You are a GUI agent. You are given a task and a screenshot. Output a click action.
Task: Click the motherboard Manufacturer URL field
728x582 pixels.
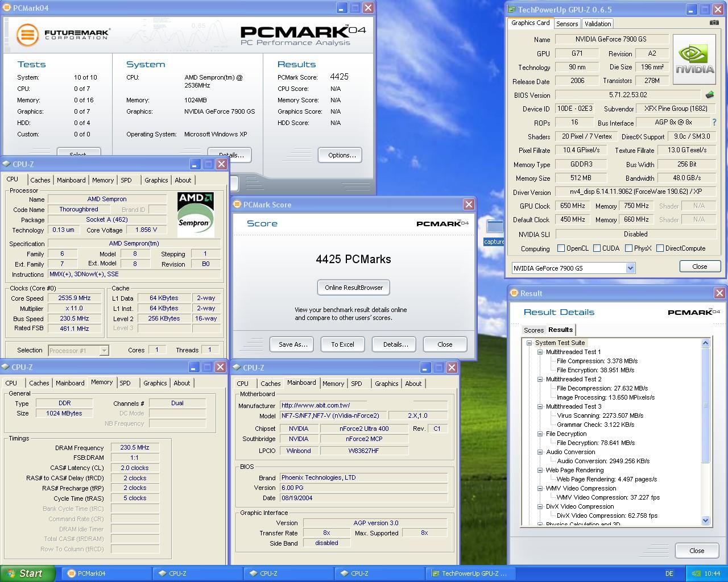coord(363,405)
